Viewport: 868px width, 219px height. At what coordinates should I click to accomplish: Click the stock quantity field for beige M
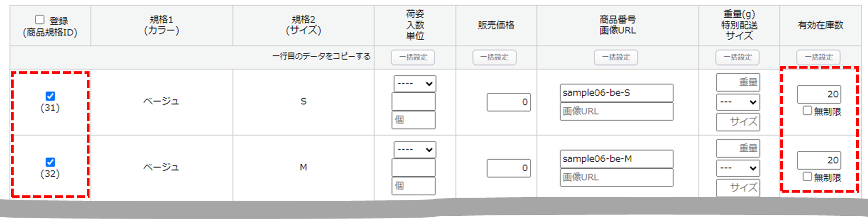pyautogui.click(x=819, y=160)
